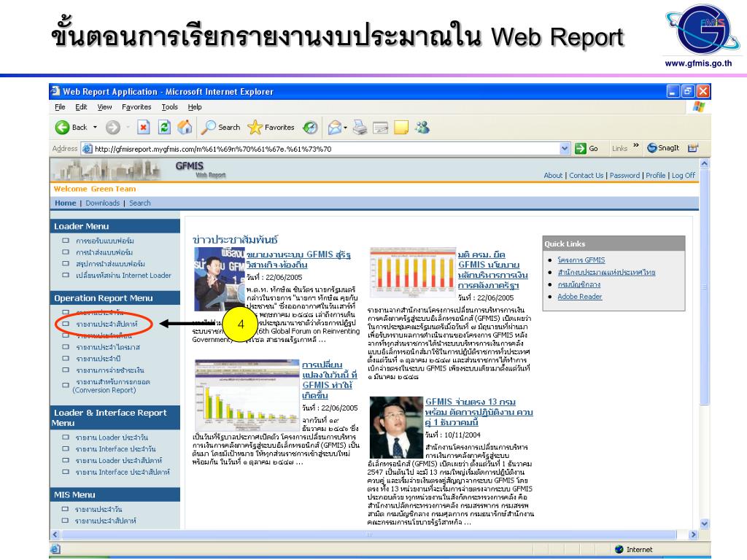Click the About link

[553, 175]
